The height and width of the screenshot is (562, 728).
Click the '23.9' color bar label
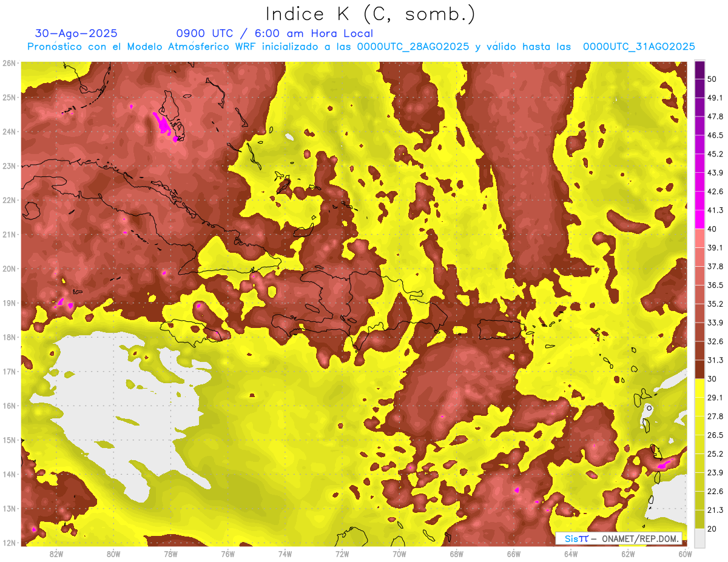(x=715, y=473)
